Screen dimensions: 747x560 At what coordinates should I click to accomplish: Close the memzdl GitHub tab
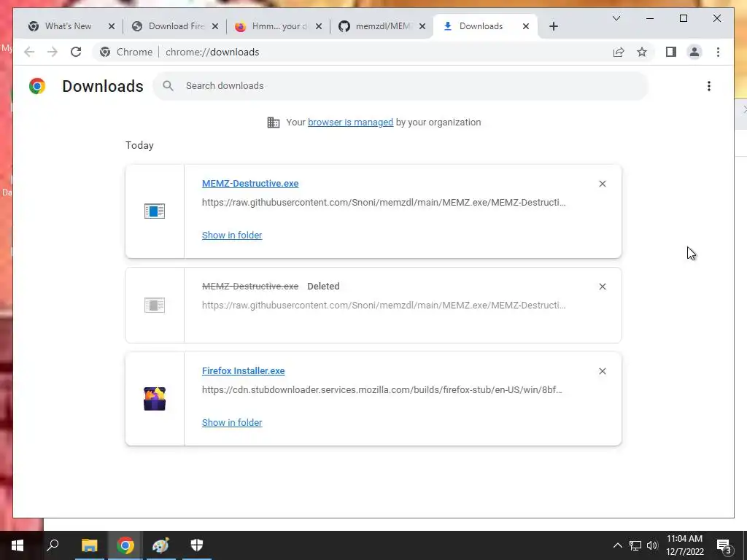click(x=422, y=26)
